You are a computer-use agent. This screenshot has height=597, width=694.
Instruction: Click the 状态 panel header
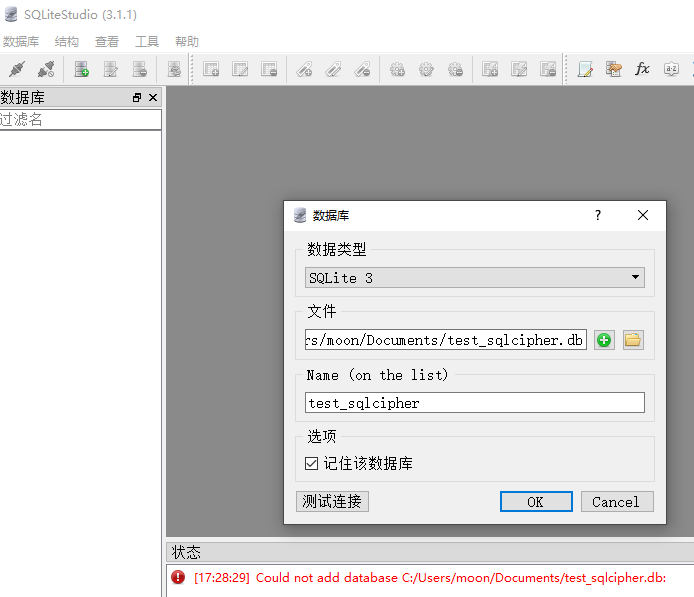pos(430,552)
